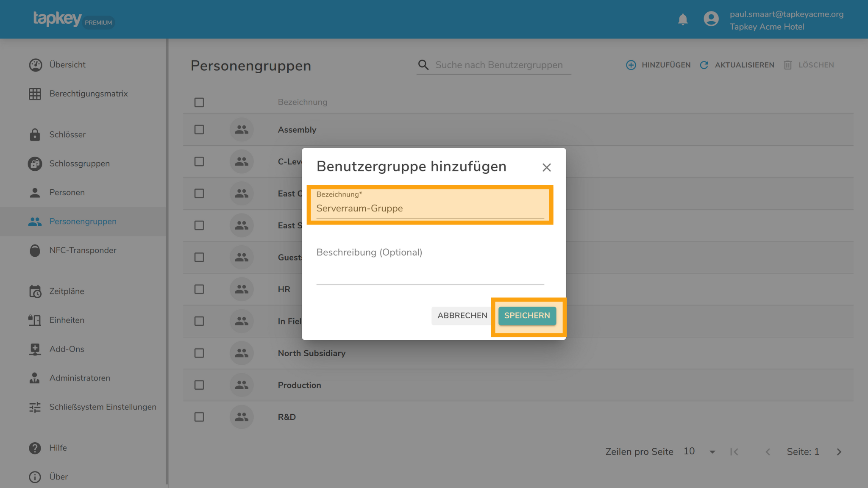This screenshot has height=488, width=868.
Task: Check the C-Level row checkbox
Action: coord(199,161)
